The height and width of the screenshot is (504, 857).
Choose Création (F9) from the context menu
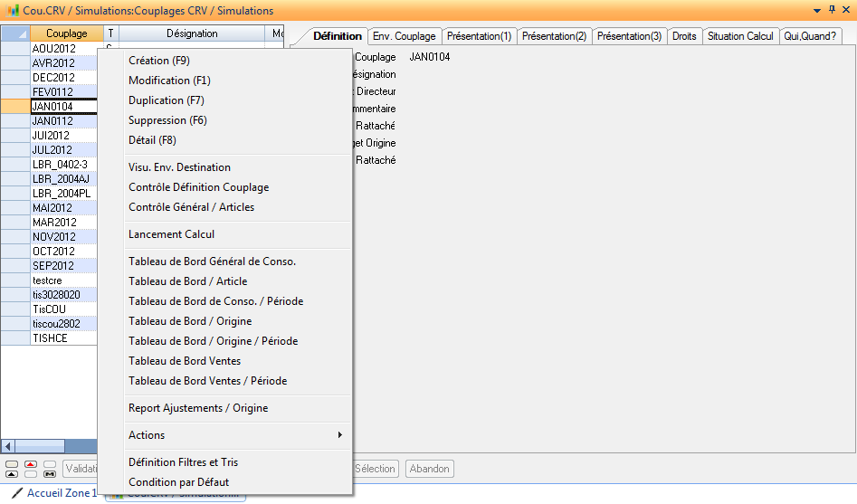coord(159,61)
